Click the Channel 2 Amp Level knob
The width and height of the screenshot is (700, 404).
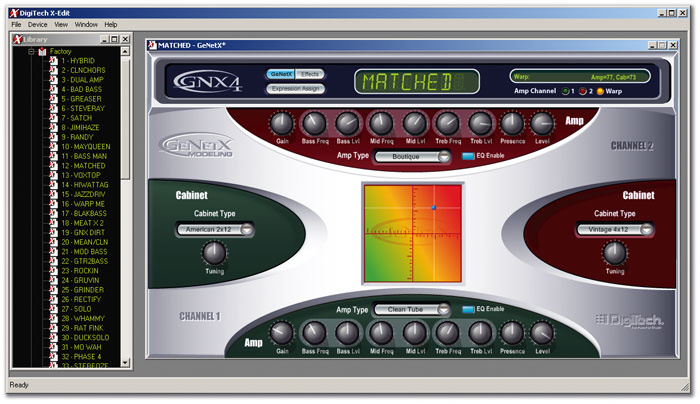(x=542, y=124)
